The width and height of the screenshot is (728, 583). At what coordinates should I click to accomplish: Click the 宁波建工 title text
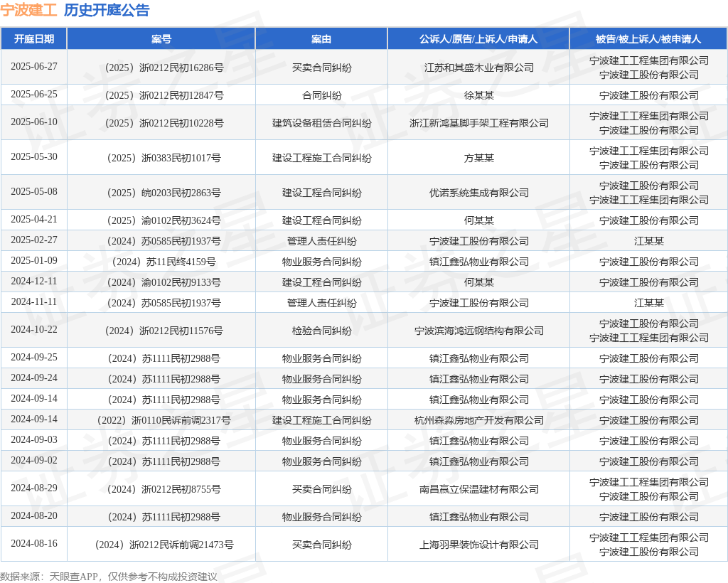[28, 10]
